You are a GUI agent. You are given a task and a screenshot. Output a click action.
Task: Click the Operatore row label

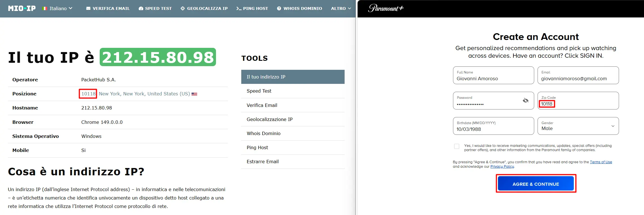(25, 80)
